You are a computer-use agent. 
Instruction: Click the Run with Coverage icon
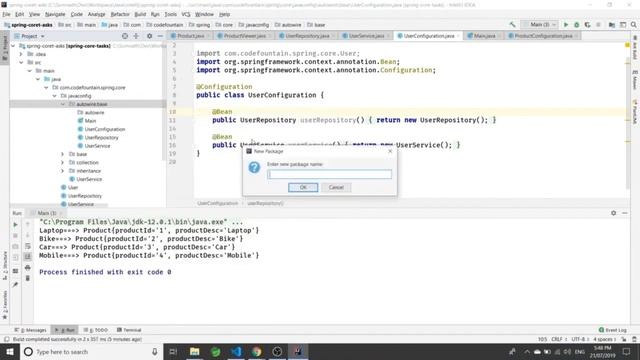587,25
